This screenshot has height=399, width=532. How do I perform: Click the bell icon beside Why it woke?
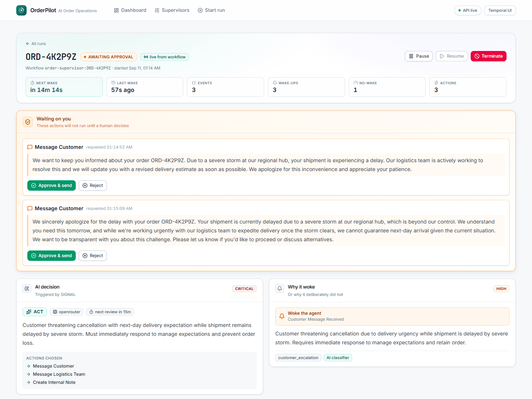(x=280, y=289)
